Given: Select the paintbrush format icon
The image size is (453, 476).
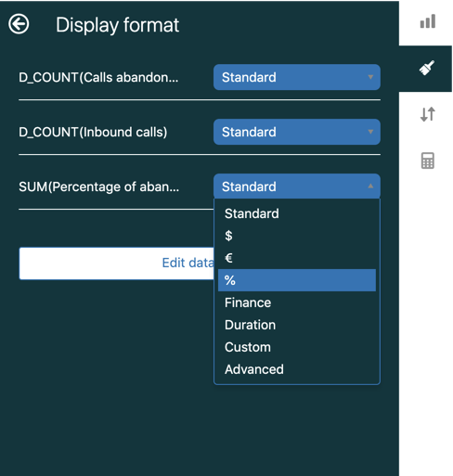Looking at the screenshot, I should pyautogui.click(x=427, y=68).
